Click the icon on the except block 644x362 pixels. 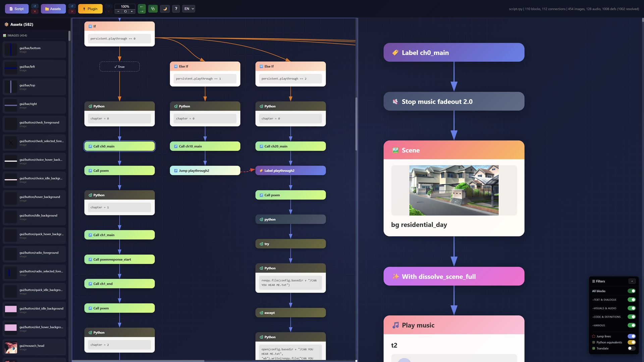pyautogui.click(x=261, y=313)
